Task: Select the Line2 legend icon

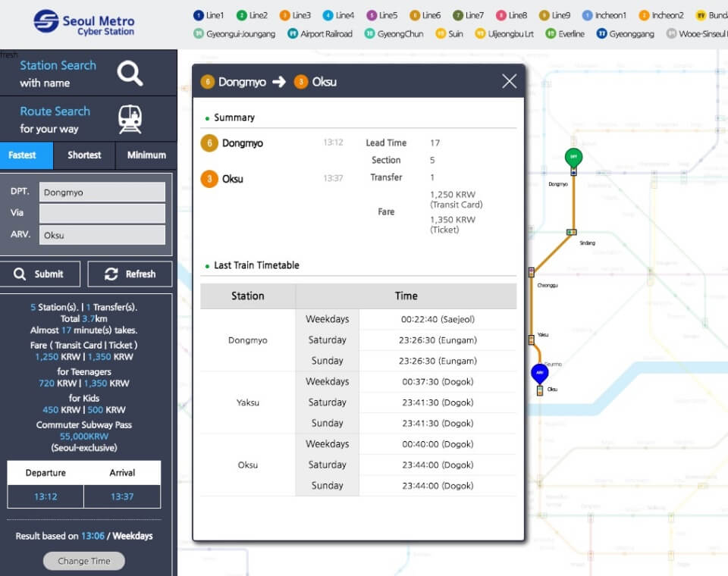Action: 242,15
